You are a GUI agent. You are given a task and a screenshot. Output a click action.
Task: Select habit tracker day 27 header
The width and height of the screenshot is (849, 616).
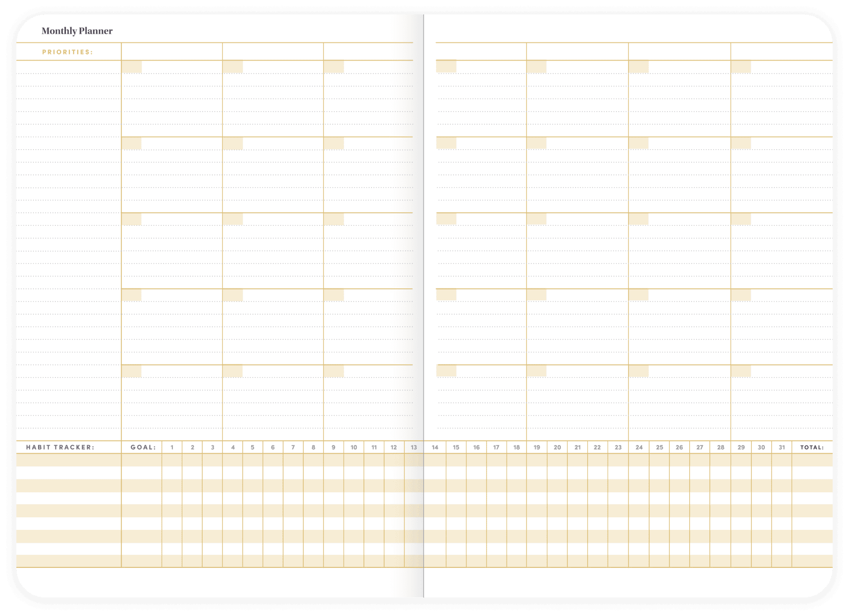point(700,447)
